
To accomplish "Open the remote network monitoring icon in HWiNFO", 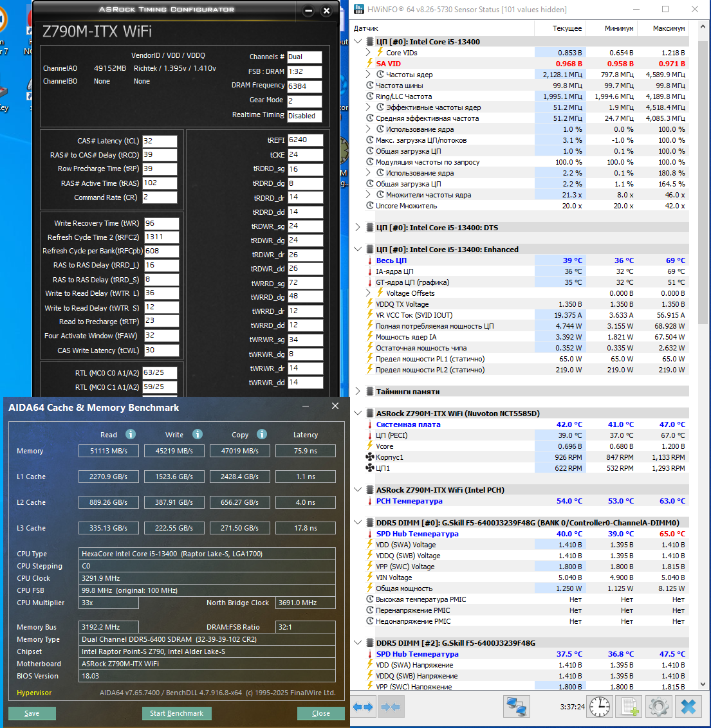I will pos(517,707).
